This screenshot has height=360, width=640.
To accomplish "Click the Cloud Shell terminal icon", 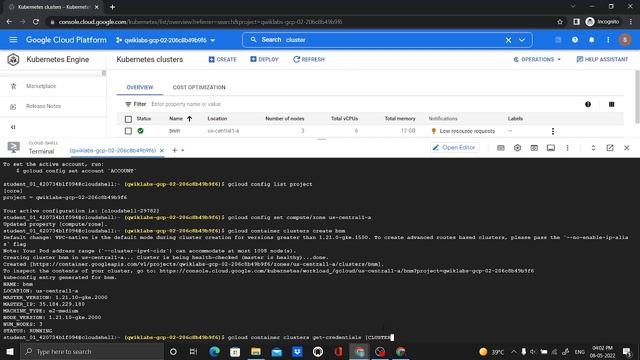I will [x=13, y=147].
